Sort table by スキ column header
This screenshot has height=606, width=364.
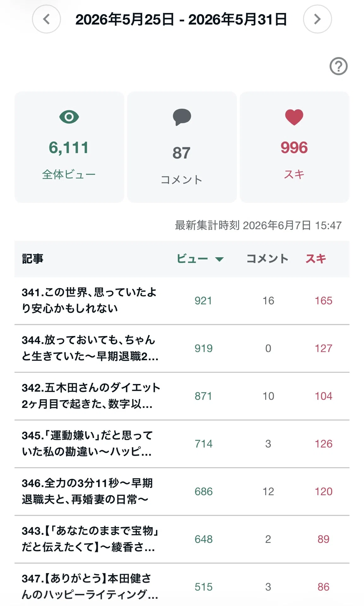[x=315, y=259]
